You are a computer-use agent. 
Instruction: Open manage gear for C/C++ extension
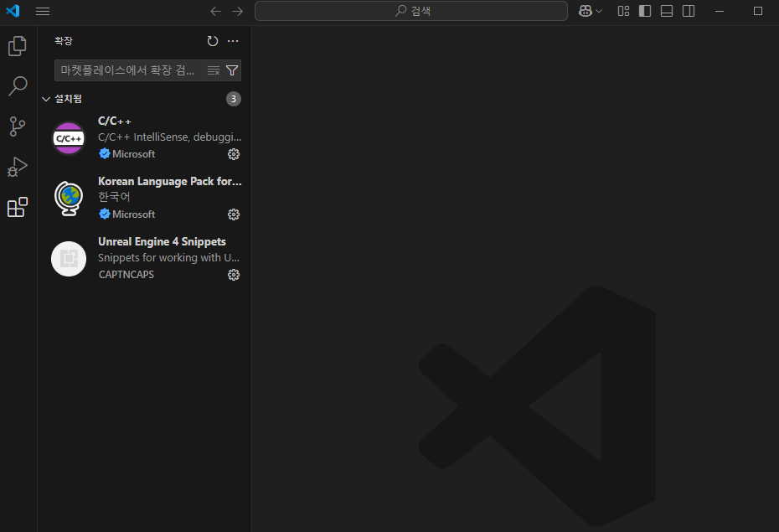pyautogui.click(x=234, y=154)
